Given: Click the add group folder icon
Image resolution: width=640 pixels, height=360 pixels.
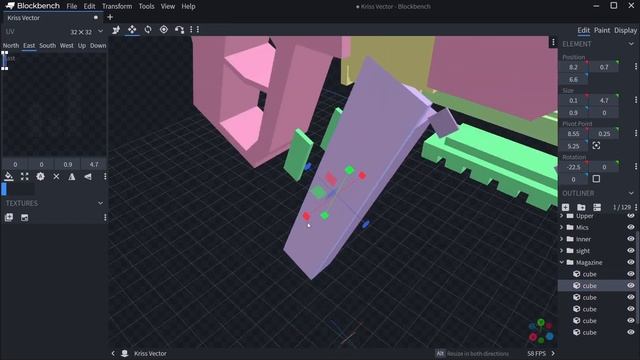Looking at the screenshot, I should tap(581, 207).
